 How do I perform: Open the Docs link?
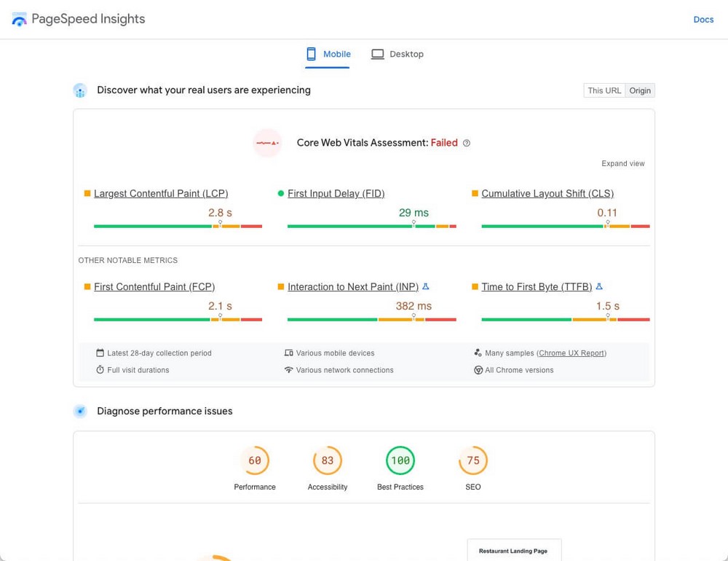[x=703, y=20]
